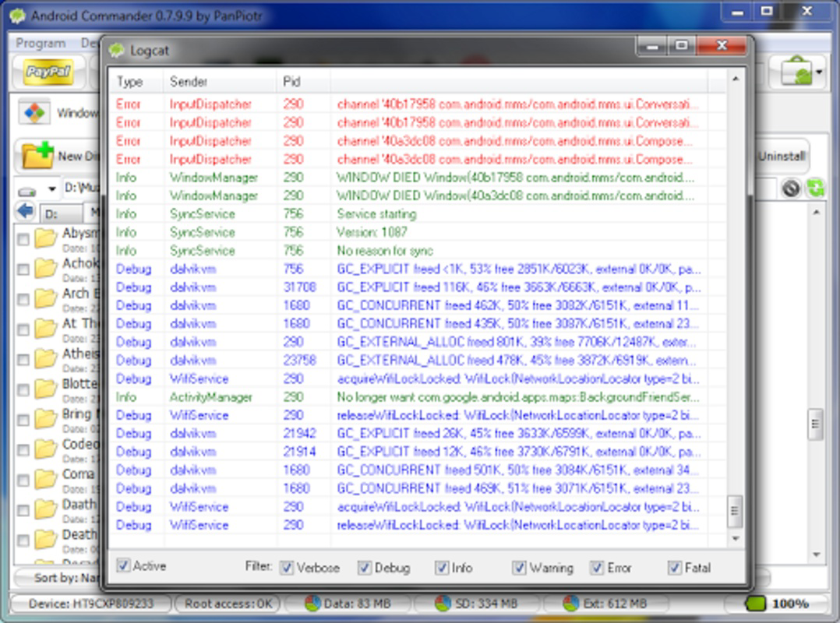Click the At Th folder icon
The height and width of the screenshot is (623, 840).
[x=45, y=328]
